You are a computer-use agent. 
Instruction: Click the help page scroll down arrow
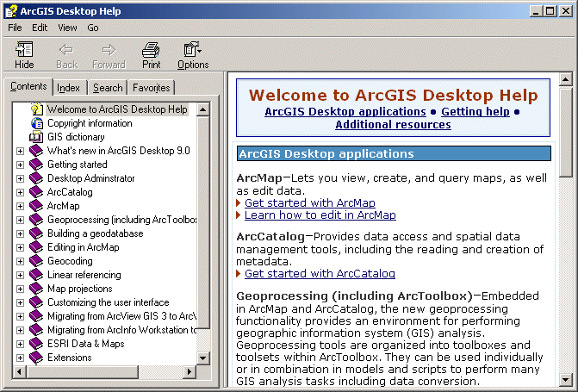[x=565, y=379]
